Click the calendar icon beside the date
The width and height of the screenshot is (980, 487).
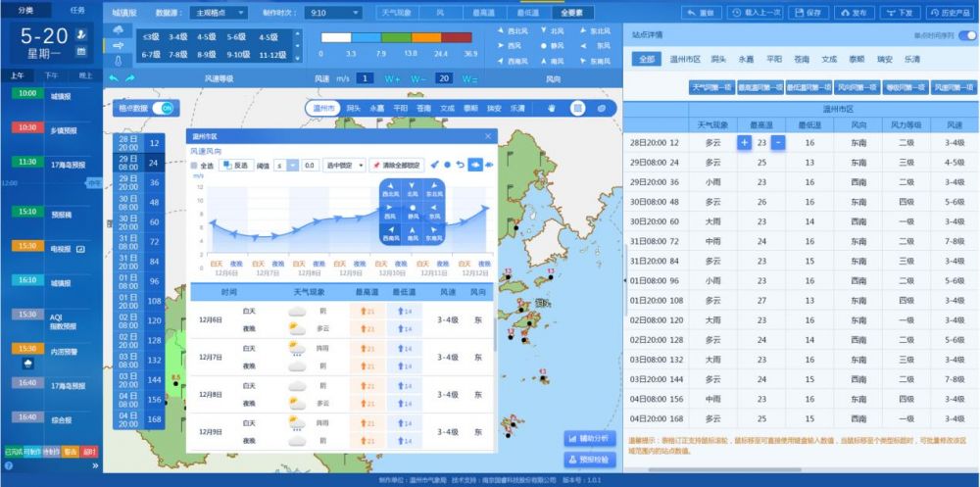coord(80,52)
